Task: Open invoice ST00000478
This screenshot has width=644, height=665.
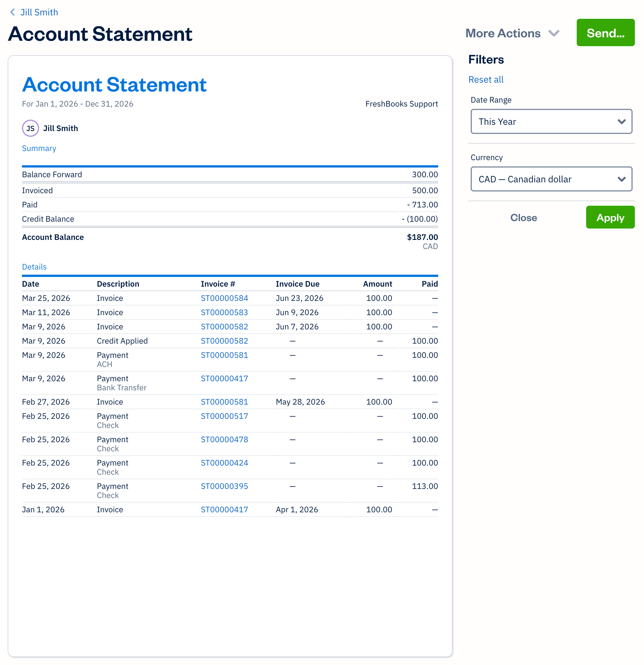Action: pyautogui.click(x=224, y=439)
